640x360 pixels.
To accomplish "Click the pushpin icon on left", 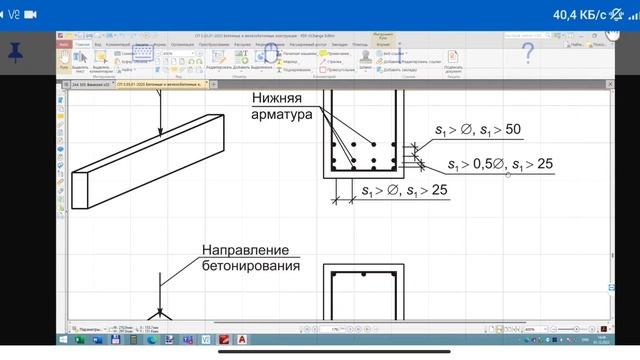I will click(16, 52).
